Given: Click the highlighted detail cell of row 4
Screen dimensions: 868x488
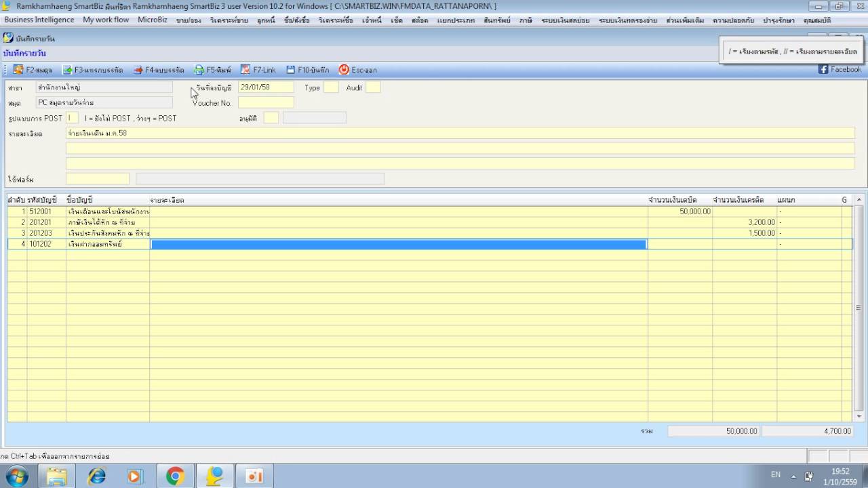Looking at the screenshot, I should pyautogui.click(x=399, y=244).
